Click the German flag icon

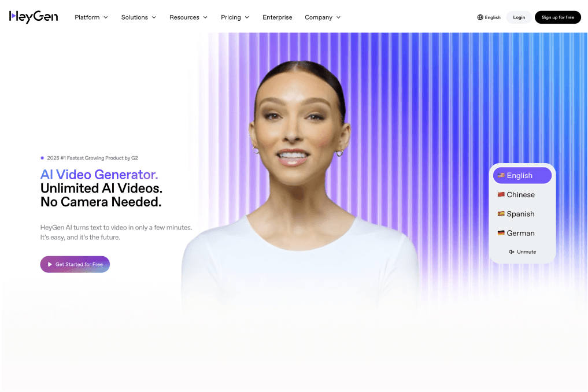(500, 233)
